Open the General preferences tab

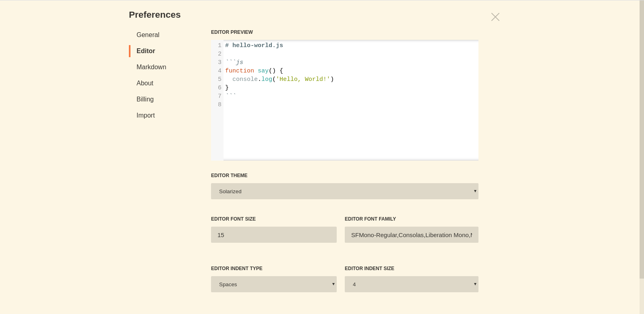[x=148, y=35]
